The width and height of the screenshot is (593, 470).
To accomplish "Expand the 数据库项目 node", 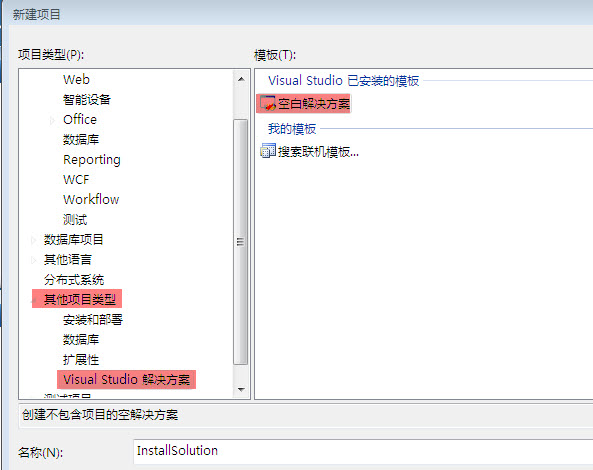I will (33, 240).
